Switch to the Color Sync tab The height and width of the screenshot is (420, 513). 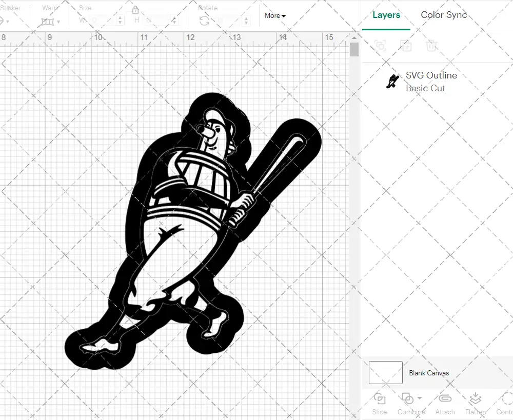point(443,15)
